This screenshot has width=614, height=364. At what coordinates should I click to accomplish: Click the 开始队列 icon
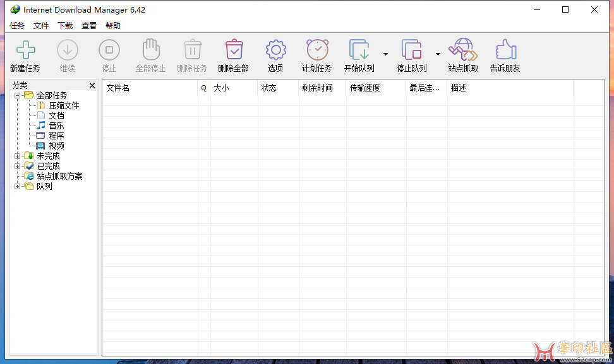(x=359, y=50)
